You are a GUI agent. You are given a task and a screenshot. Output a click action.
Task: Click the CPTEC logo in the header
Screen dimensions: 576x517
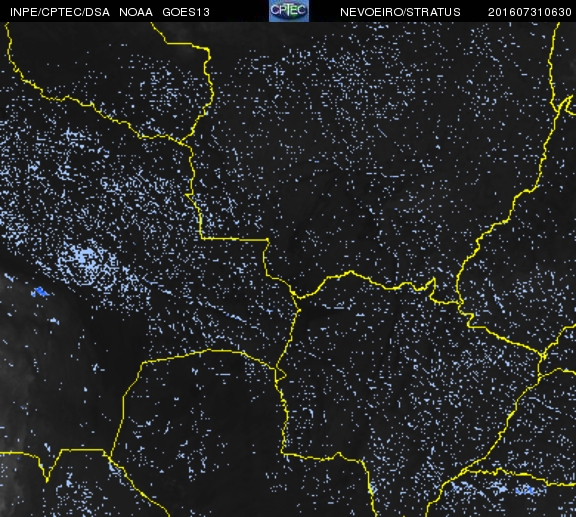pyautogui.click(x=289, y=11)
